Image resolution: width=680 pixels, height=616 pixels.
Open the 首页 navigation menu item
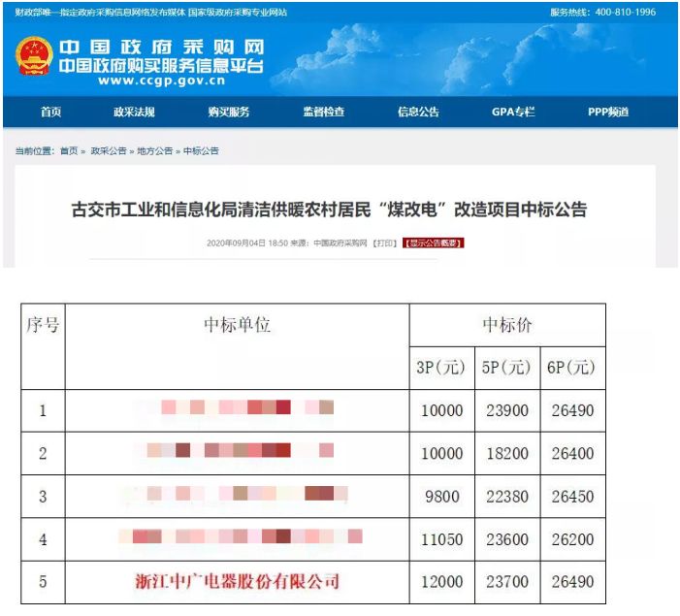point(50,112)
